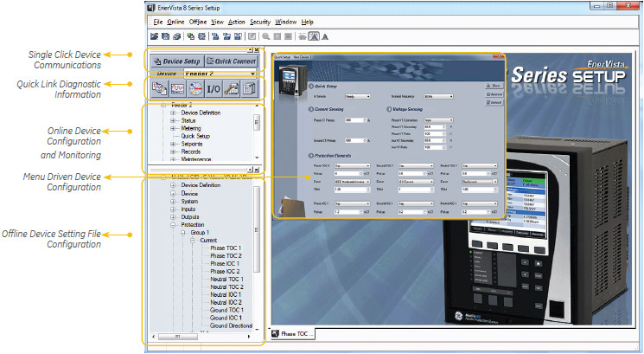Expand Records in the online tree

tap(173, 151)
